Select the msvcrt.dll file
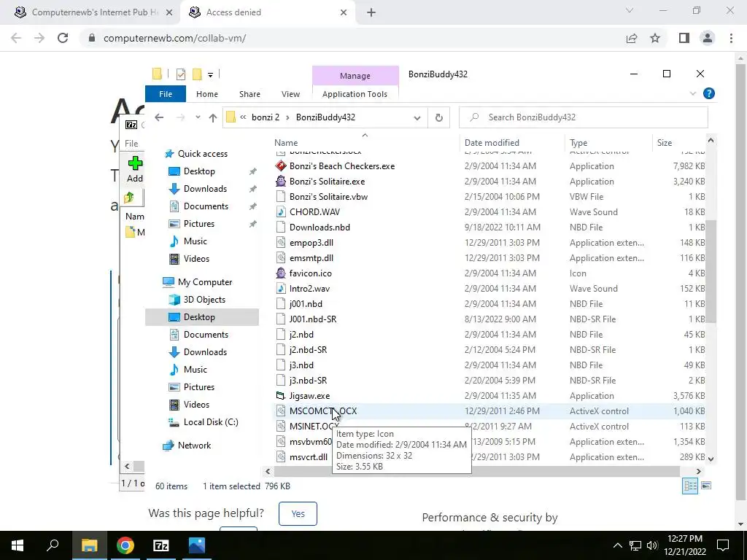The image size is (747, 560). tap(309, 457)
